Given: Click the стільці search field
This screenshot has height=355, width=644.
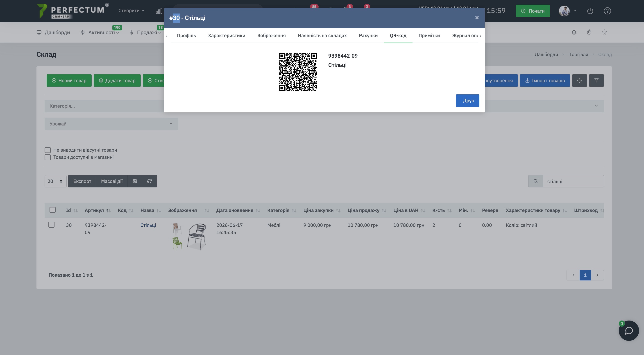Looking at the screenshot, I should [573, 181].
